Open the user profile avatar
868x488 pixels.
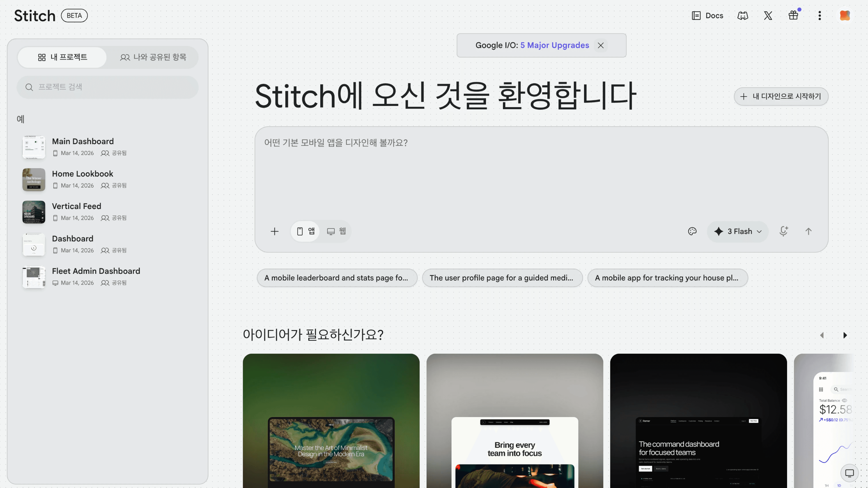pos(845,16)
